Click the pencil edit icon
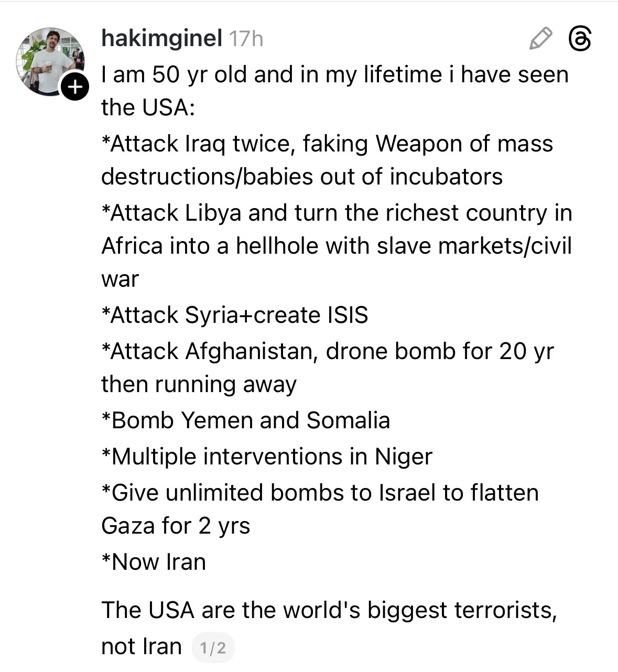 pyautogui.click(x=540, y=39)
